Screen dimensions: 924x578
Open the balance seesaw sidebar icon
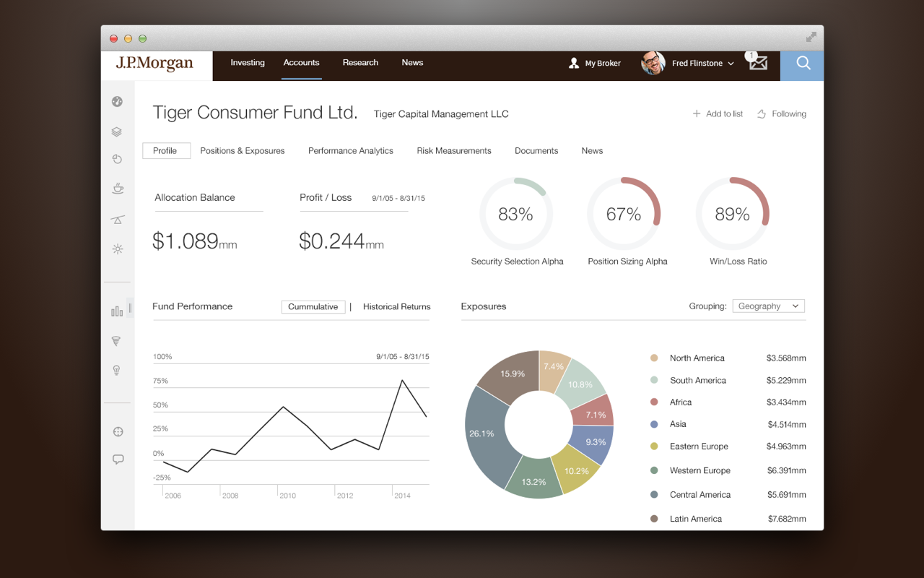click(x=117, y=220)
